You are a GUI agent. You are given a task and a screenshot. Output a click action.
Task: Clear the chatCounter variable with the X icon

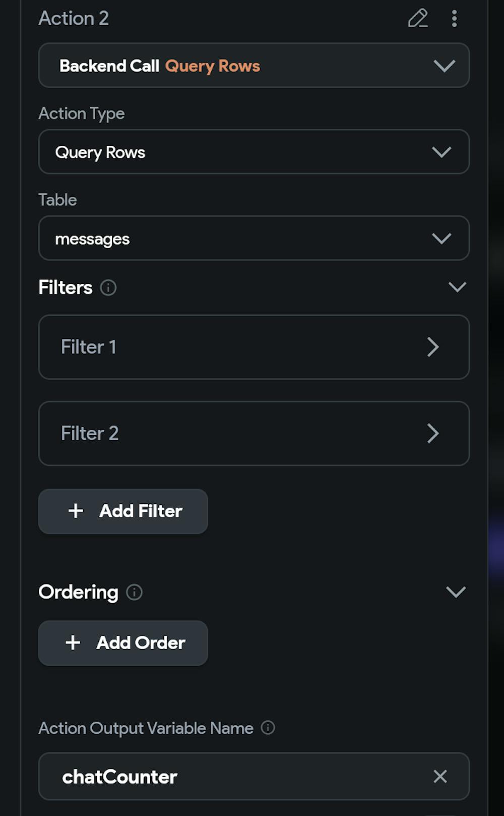[x=440, y=776]
